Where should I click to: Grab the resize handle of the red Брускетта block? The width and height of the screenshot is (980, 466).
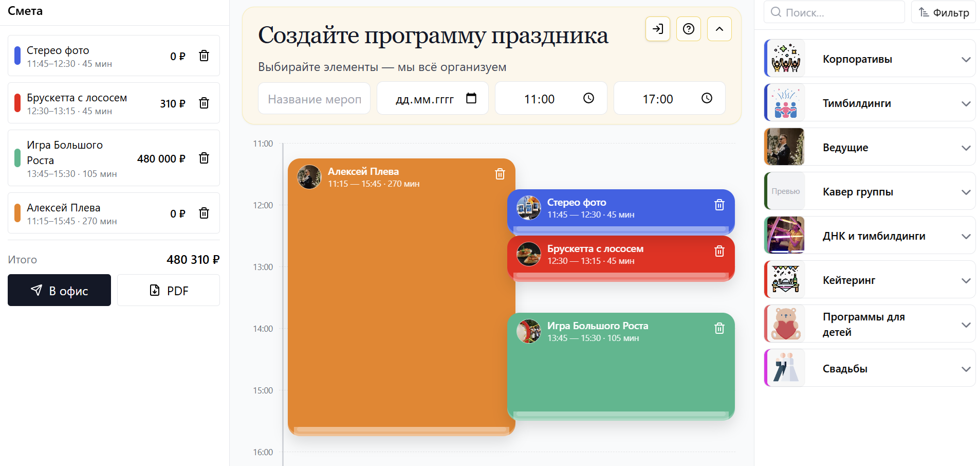(x=621, y=276)
